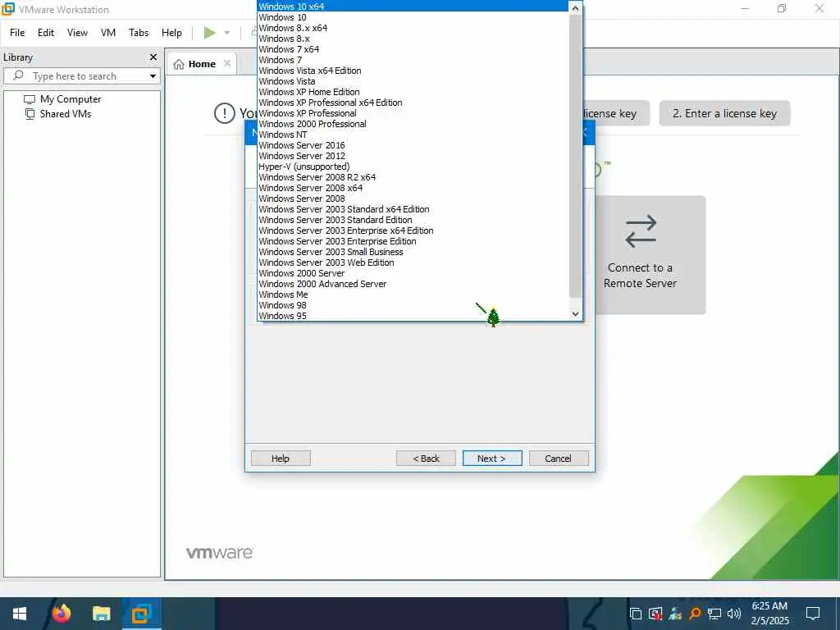Select Windows 10 x64 from list
The width and height of the screenshot is (840, 630).
tap(413, 7)
